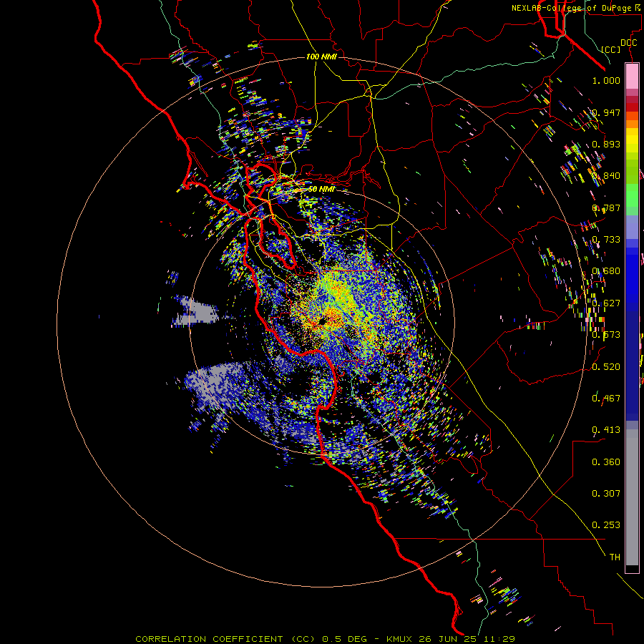Click the CORRELATION COEFFICIENT (CC) caption text
Image resolution: width=644 pixels, height=644 pixels.
click(x=225, y=639)
